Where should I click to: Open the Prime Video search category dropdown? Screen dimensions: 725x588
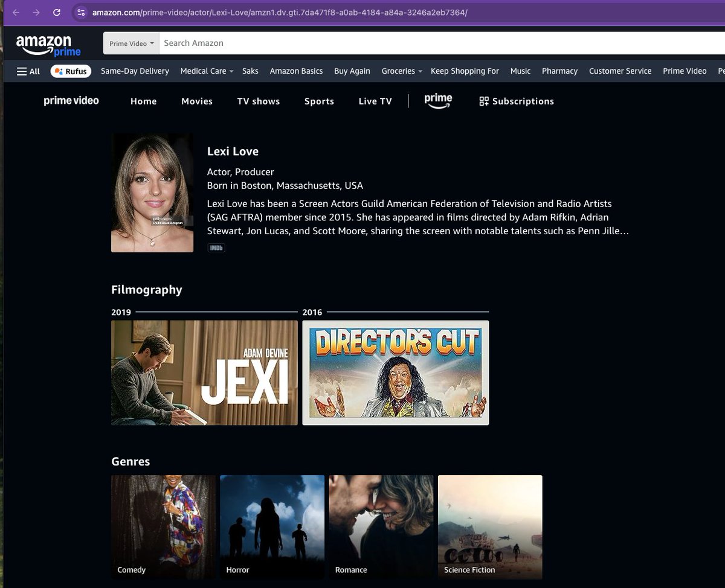[x=132, y=43]
